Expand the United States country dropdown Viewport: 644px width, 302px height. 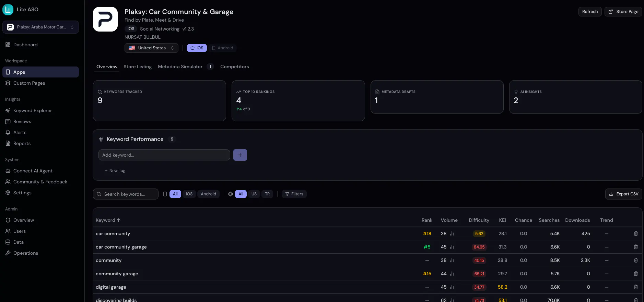(151, 48)
